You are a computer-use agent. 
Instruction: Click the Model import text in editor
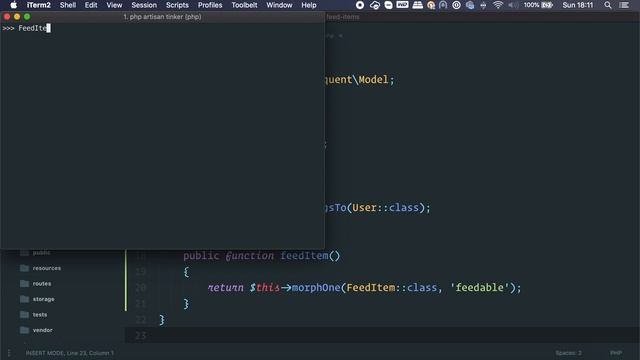373,80
